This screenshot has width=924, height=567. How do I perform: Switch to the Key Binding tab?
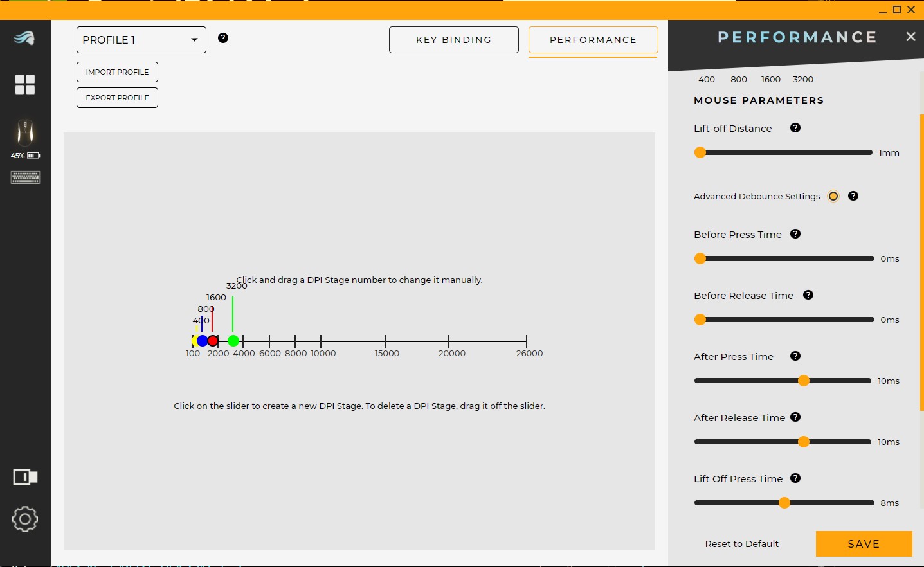tap(453, 40)
